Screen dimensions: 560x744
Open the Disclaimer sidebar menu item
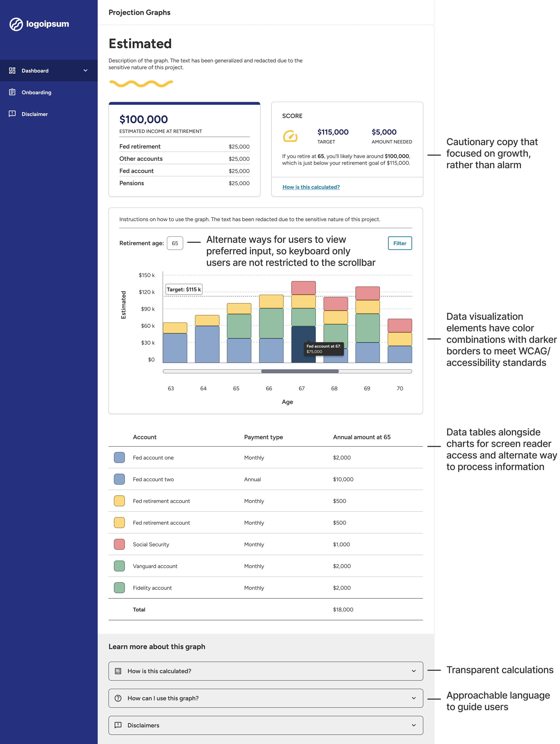(35, 114)
